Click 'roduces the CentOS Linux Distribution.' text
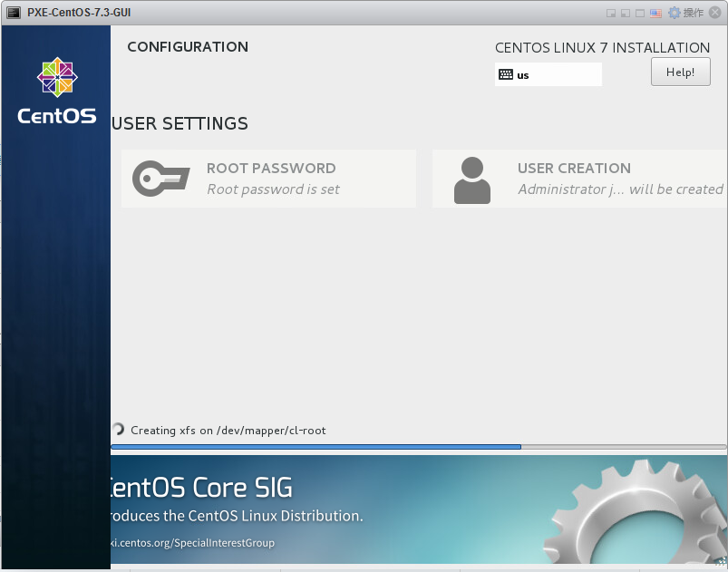 point(237,516)
